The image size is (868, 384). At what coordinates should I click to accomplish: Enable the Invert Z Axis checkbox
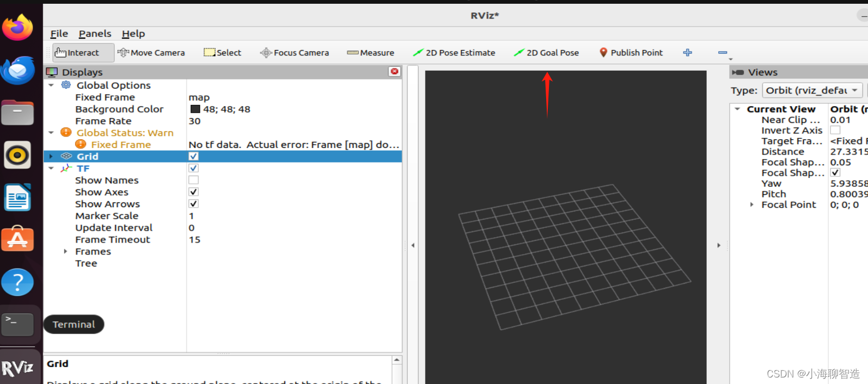coord(835,130)
